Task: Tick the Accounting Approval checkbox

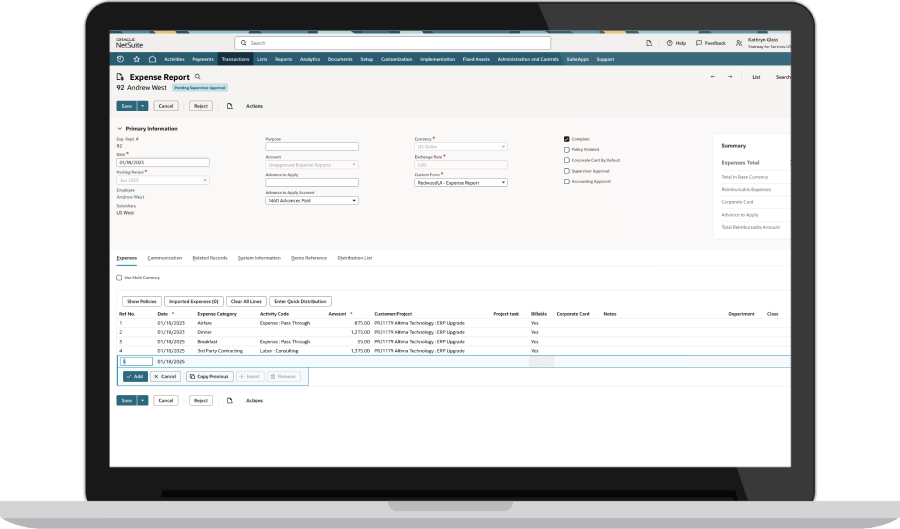Action: [x=567, y=181]
